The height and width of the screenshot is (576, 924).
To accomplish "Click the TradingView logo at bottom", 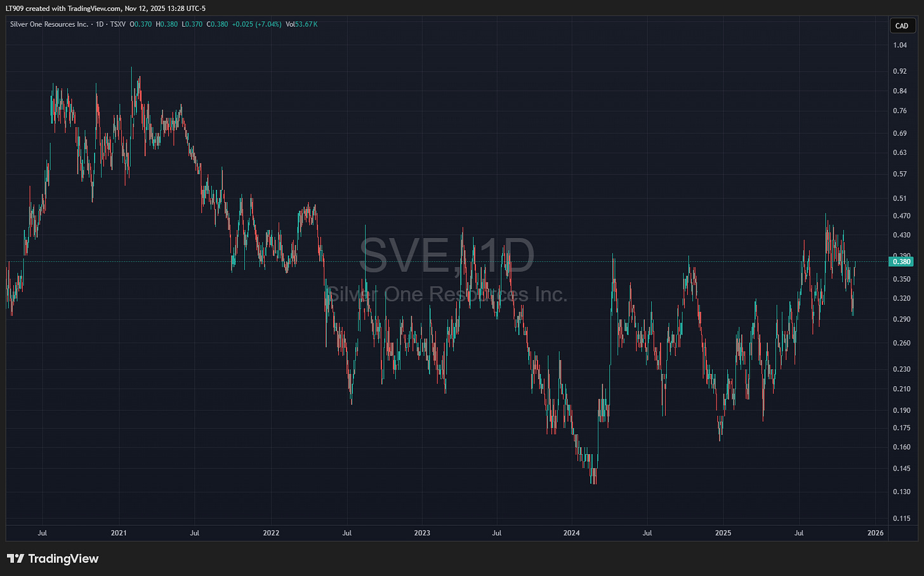I will (53, 559).
